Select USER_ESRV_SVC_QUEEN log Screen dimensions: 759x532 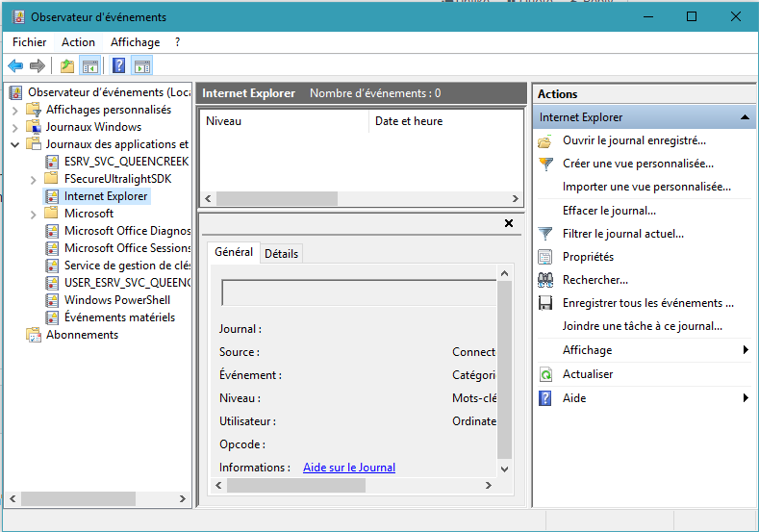(127, 283)
